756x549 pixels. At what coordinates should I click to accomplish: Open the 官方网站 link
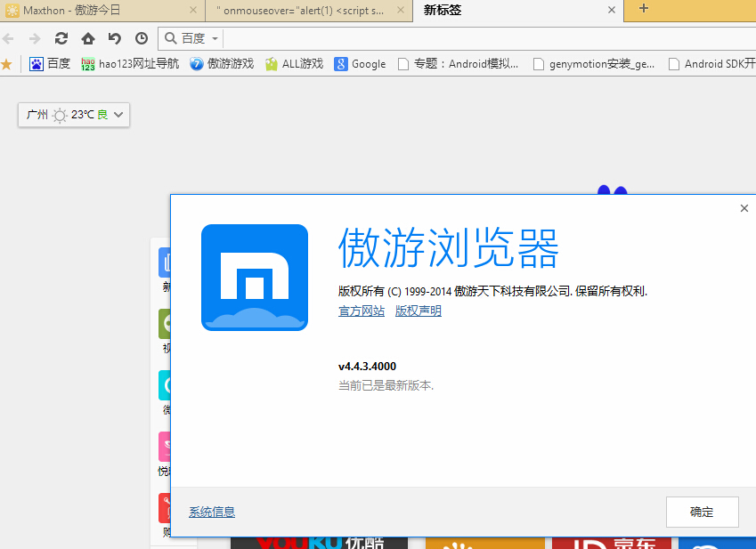coord(362,311)
